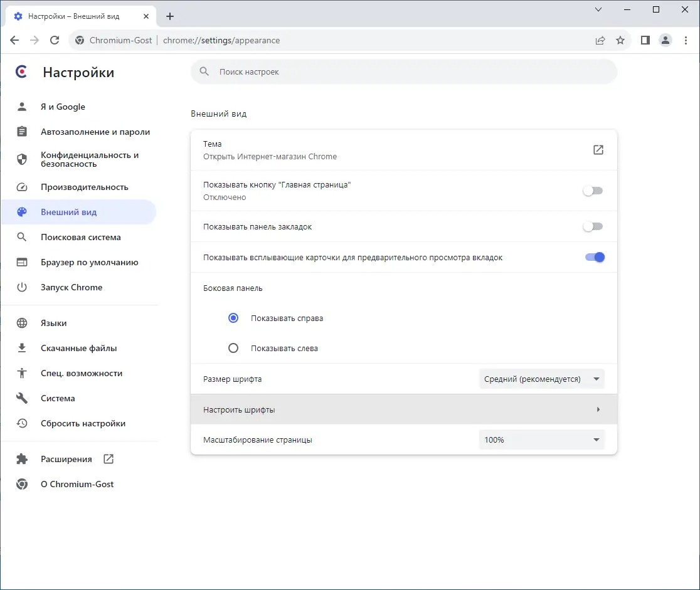Open the three-dot browser menu
The width and height of the screenshot is (700, 590).
click(x=684, y=40)
